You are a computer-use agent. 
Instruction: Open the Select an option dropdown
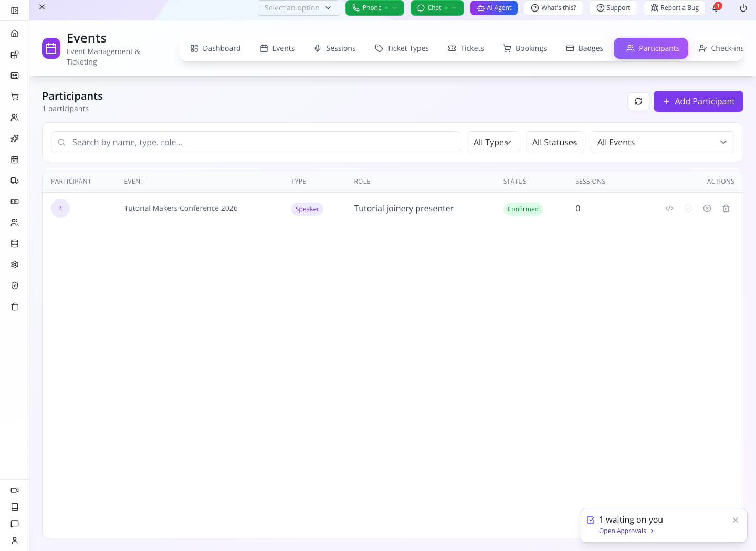pyautogui.click(x=298, y=8)
